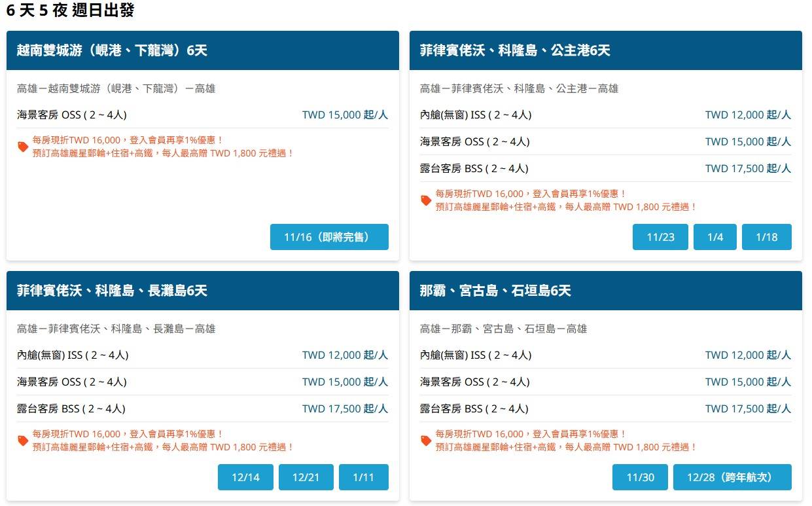
Task: Click the promo tag icon in the 公主港6天 card
Action: click(x=426, y=200)
